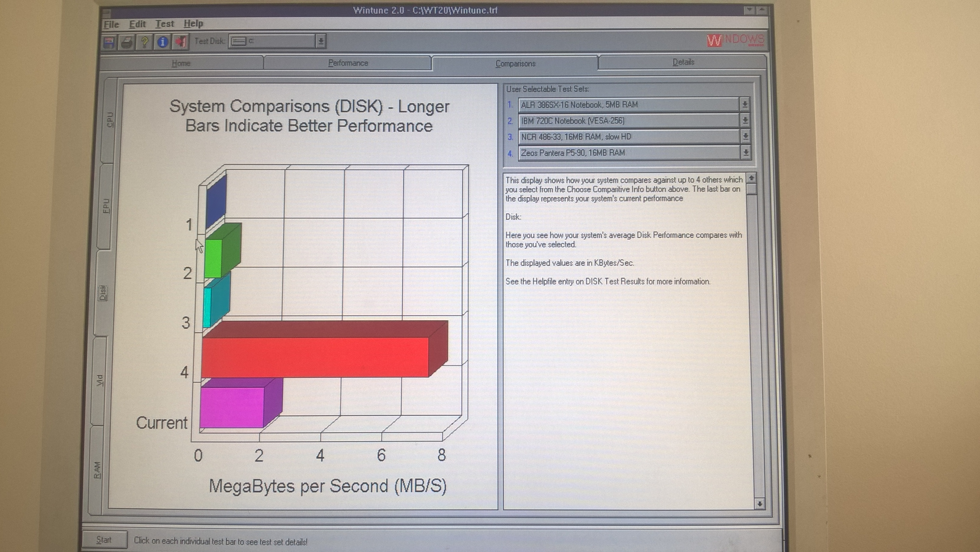Switch to the Home tab
Image resolution: width=980 pixels, height=552 pixels.
(x=181, y=63)
